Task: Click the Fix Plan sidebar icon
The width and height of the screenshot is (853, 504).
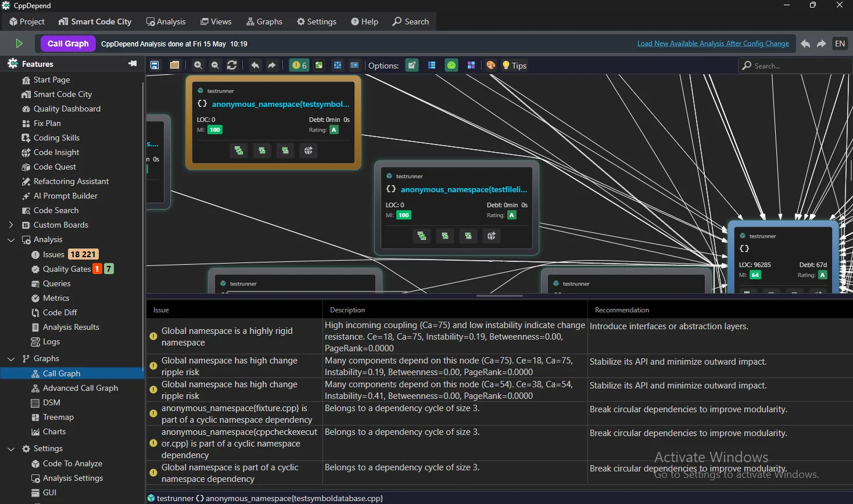Action: click(26, 123)
